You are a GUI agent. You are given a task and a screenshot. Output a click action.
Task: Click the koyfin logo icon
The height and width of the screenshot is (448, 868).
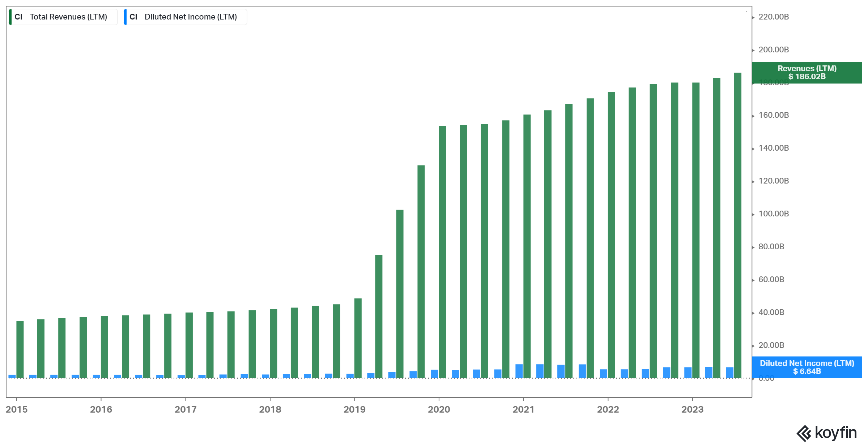click(804, 433)
